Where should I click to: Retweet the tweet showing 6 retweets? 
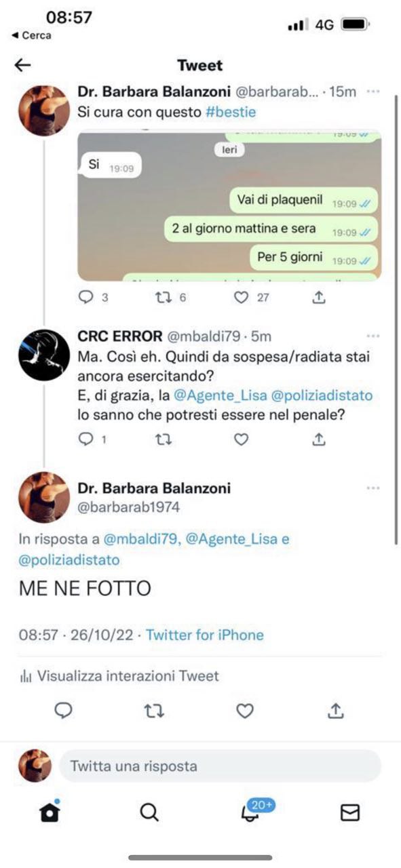(164, 297)
